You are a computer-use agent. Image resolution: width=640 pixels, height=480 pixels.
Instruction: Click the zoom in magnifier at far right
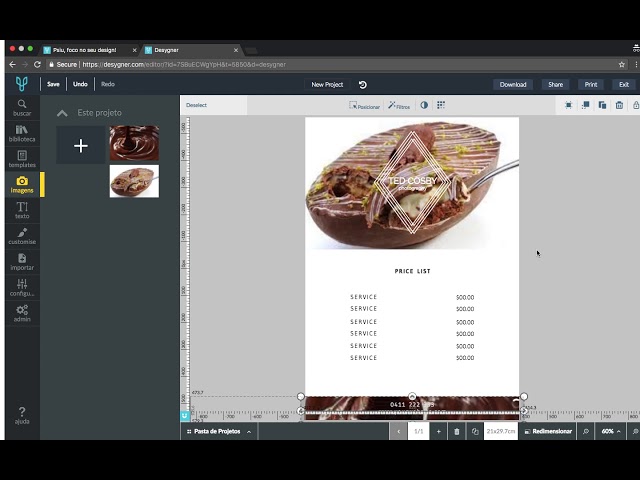635,431
